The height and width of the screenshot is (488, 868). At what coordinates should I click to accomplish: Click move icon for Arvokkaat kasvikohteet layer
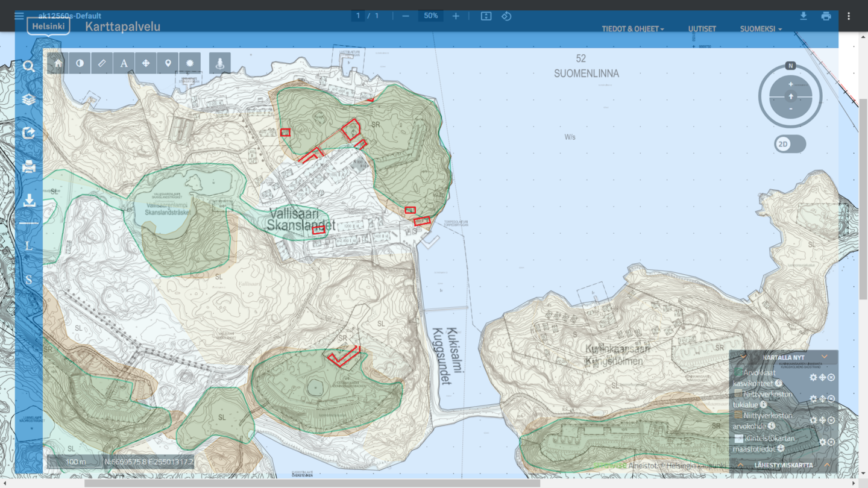(x=822, y=377)
